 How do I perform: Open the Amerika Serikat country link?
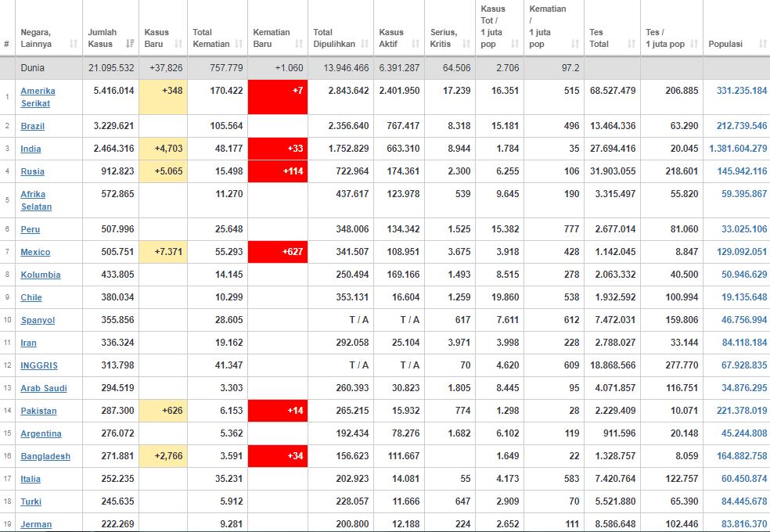point(38,97)
